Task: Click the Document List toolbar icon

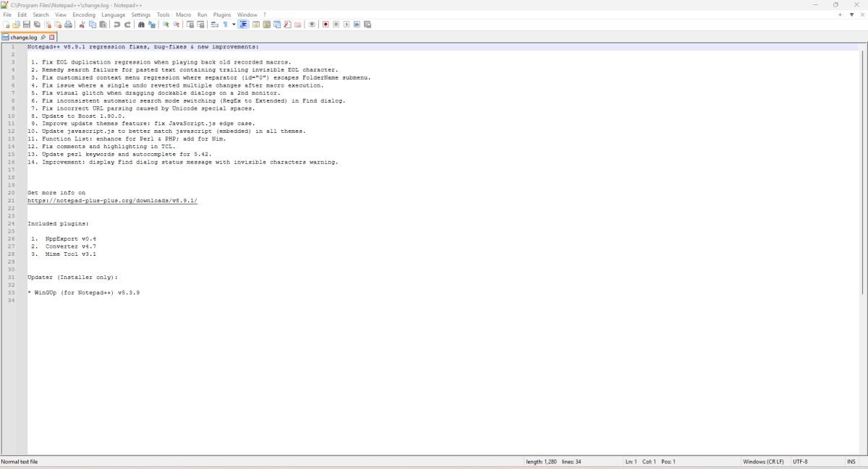Action: point(276,24)
